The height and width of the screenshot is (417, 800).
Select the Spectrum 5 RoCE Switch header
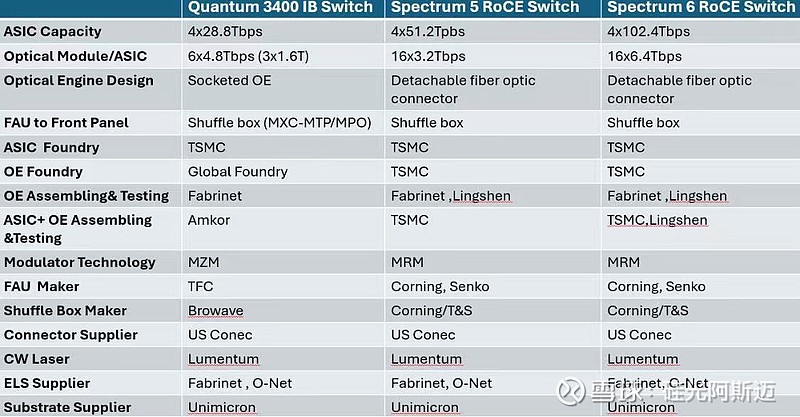click(485, 7)
